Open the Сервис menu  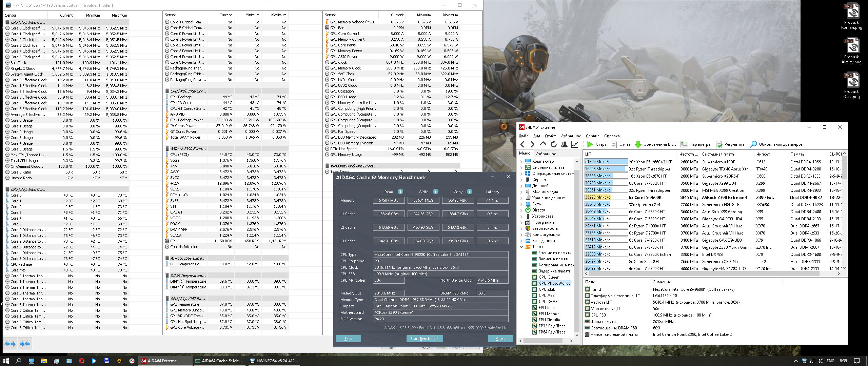pos(592,136)
